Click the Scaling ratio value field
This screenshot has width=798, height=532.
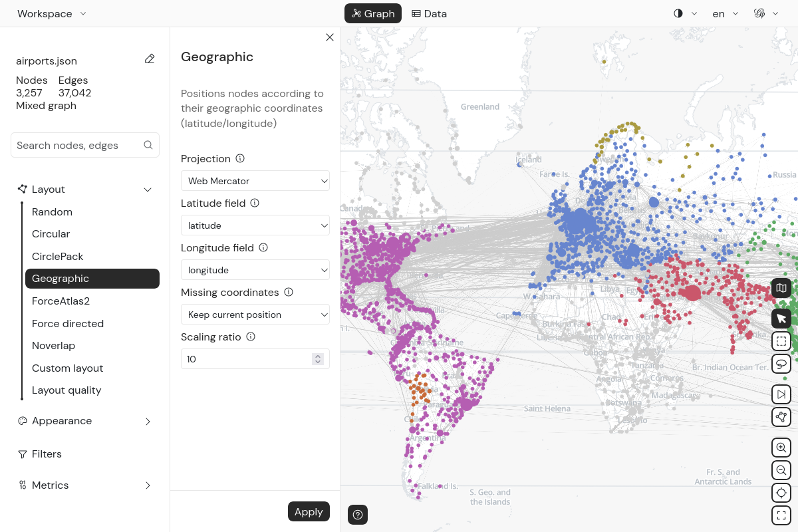click(x=255, y=359)
